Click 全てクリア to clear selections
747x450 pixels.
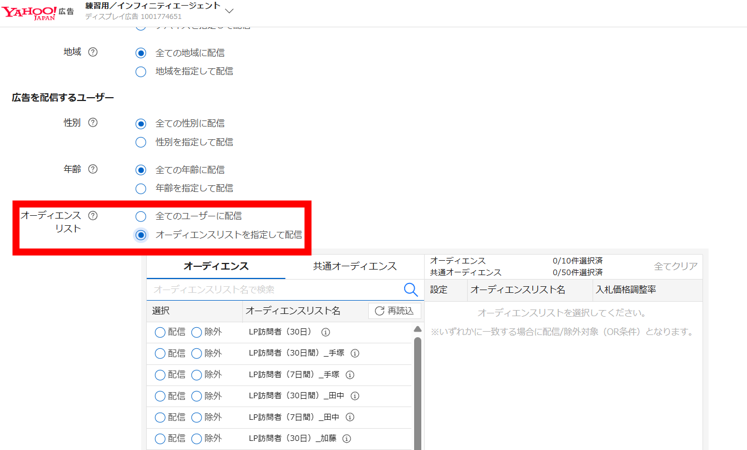pyautogui.click(x=675, y=267)
